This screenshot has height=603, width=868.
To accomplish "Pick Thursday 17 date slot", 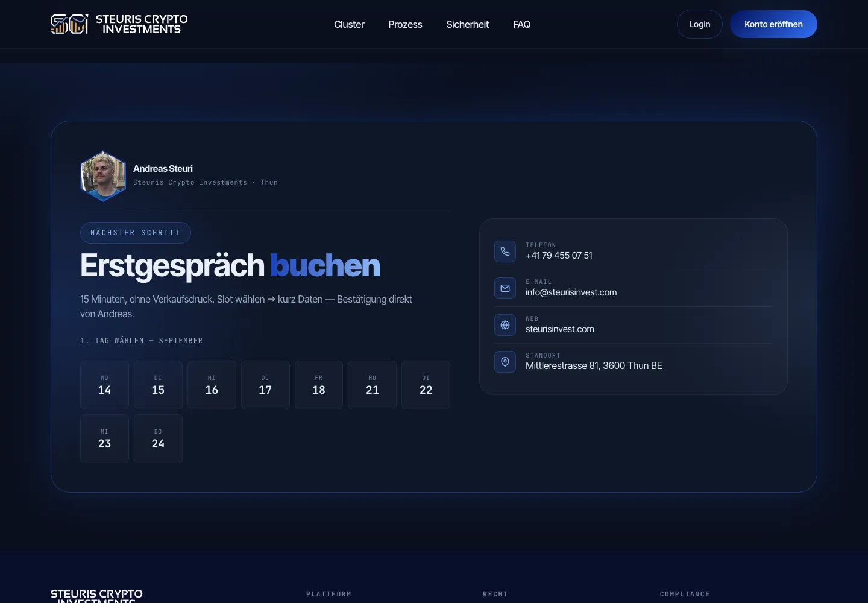I will [x=265, y=385].
